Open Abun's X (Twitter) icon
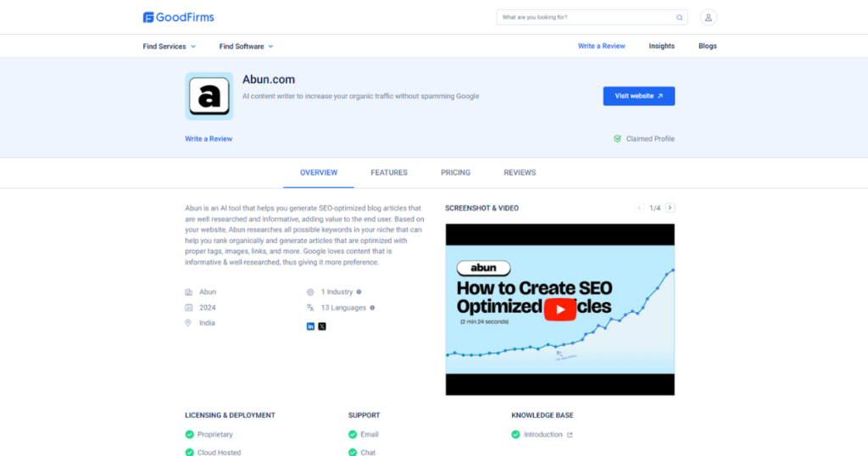The width and height of the screenshot is (868, 456). click(x=322, y=326)
